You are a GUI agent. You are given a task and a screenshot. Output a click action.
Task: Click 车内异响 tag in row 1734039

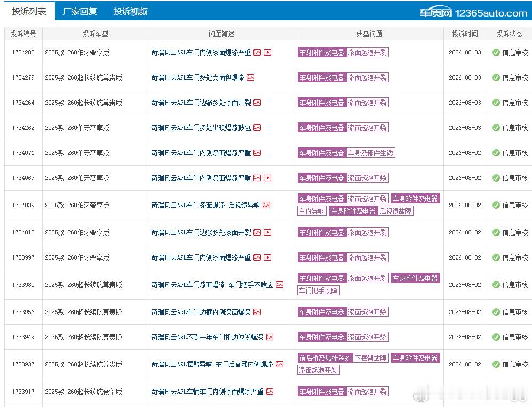pyautogui.click(x=312, y=212)
